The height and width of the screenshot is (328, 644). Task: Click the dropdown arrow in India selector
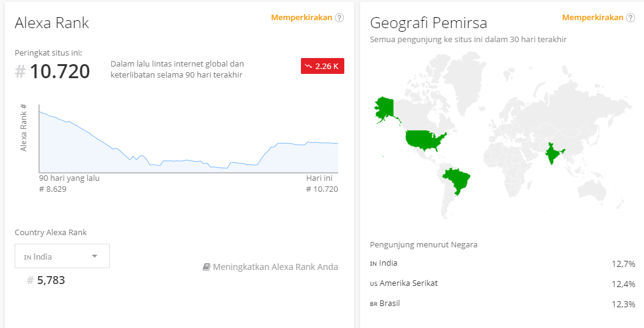tap(95, 256)
